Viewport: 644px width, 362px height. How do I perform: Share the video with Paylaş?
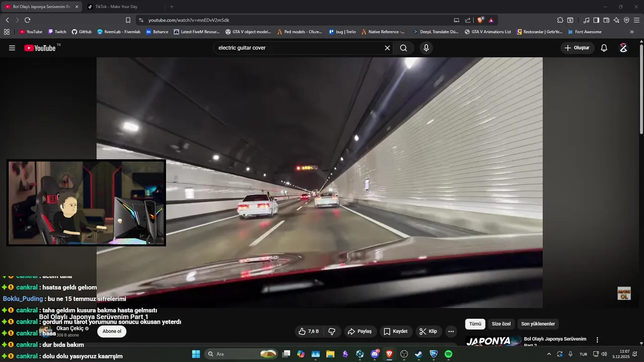(x=360, y=331)
